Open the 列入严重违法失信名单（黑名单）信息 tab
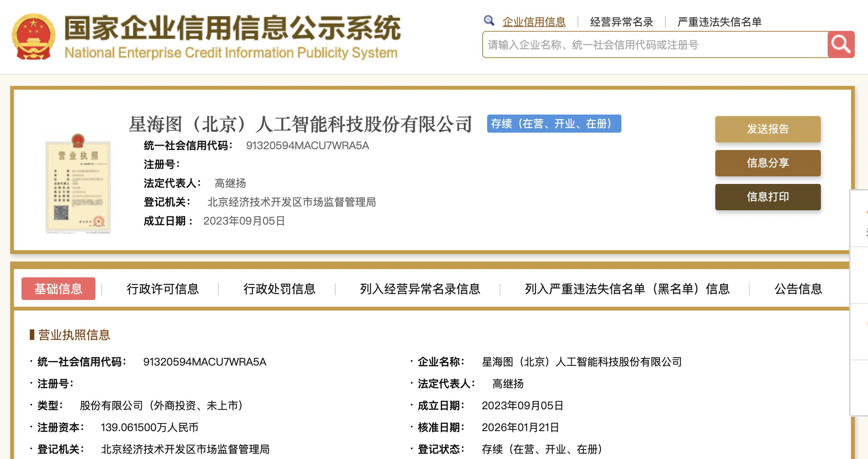The height and width of the screenshot is (459, 868). coord(627,289)
